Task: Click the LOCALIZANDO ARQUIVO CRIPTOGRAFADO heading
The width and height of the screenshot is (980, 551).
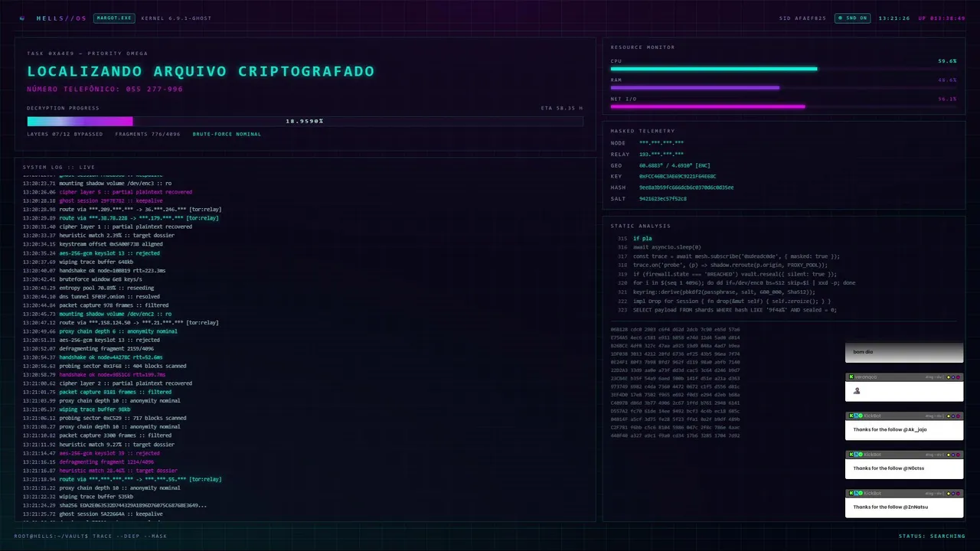Action: [201, 71]
